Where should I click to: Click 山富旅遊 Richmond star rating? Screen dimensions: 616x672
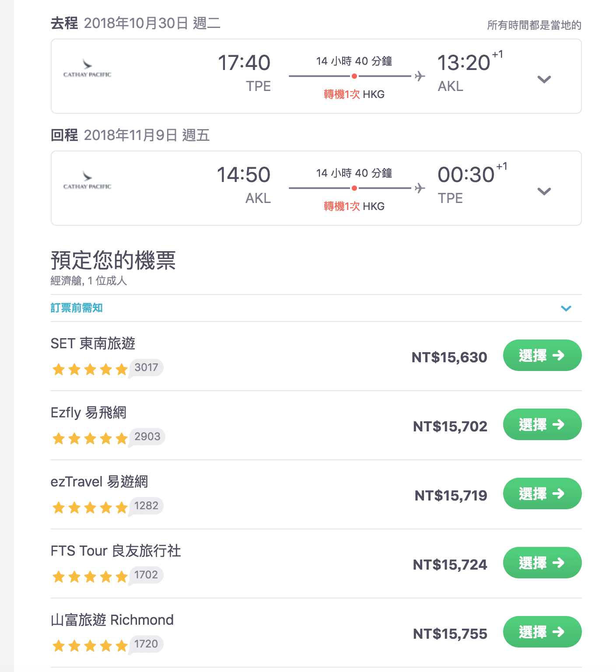(90, 646)
